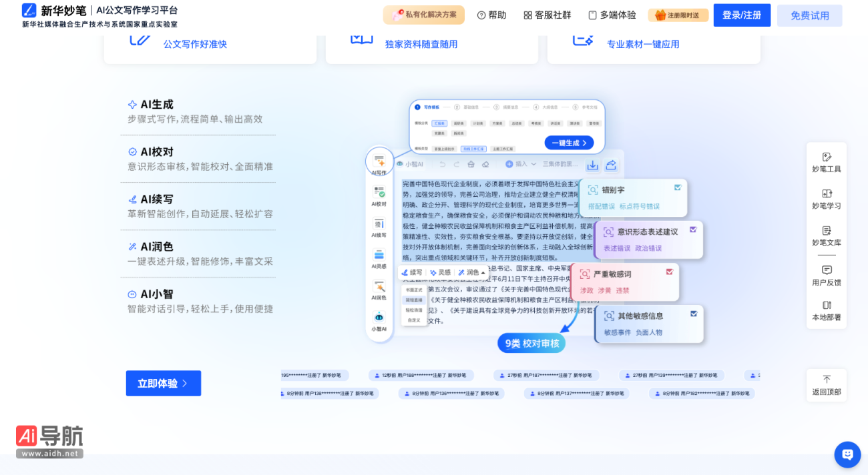Screen dimensions: 868x475
Task: Toggle the 意识形态表述建议 checkbox
Action: pyautogui.click(x=693, y=229)
